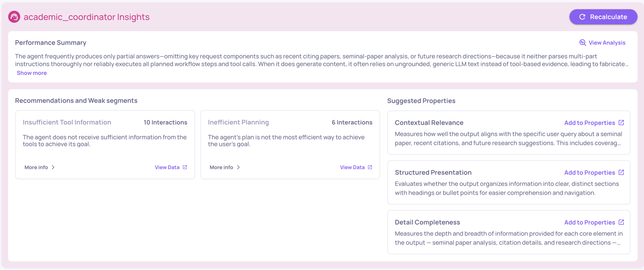
Task: Open the View Analysis link
Action: click(607, 43)
